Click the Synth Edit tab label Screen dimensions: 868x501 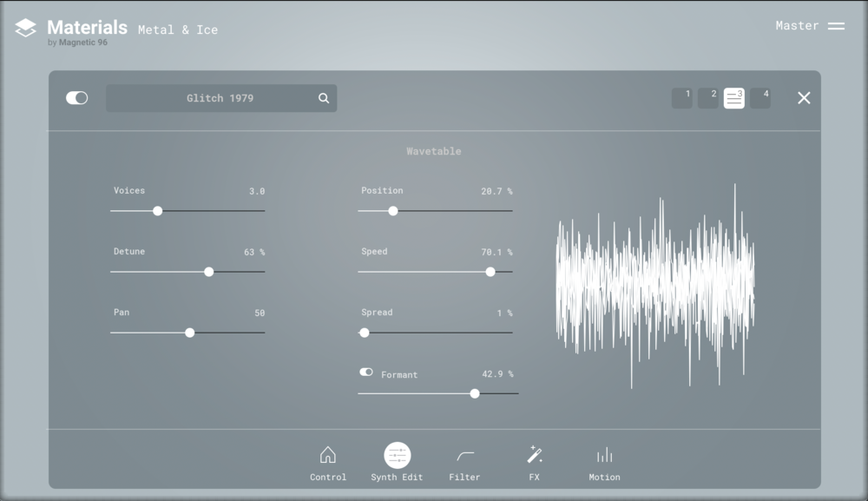coord(397,478)
